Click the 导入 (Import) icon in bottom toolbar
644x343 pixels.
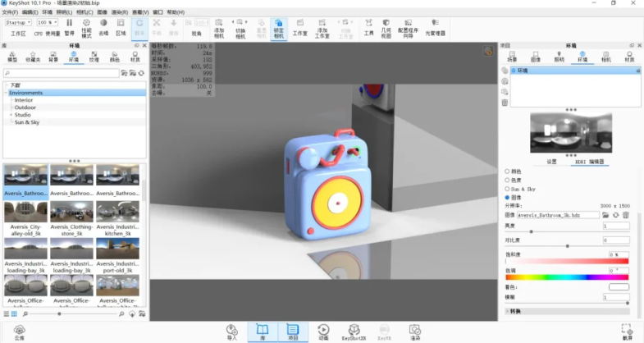click(231, 330)
